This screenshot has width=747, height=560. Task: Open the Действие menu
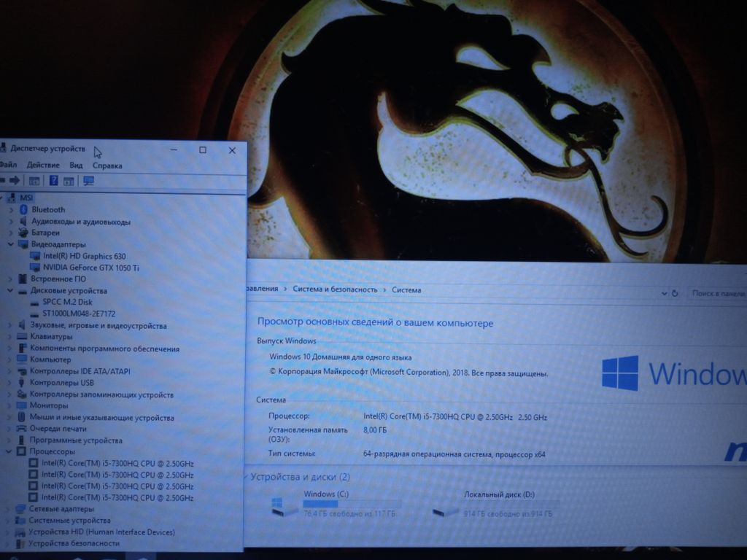43,166
